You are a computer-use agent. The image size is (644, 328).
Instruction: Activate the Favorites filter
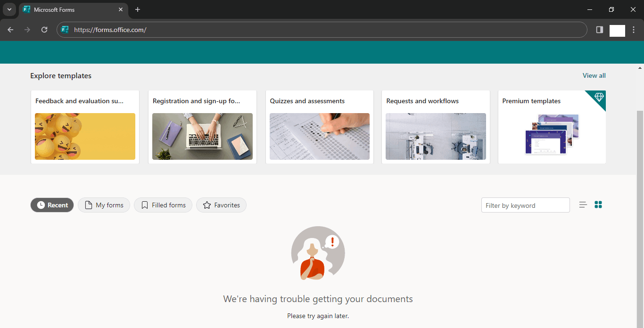[x=221, y=205]
